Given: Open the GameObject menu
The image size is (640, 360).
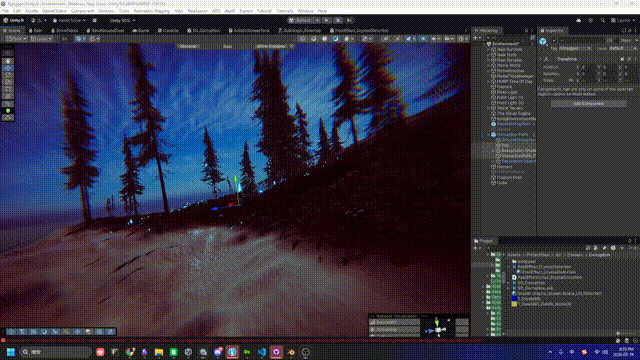Looking at the screenshot, I should [54, 11].
